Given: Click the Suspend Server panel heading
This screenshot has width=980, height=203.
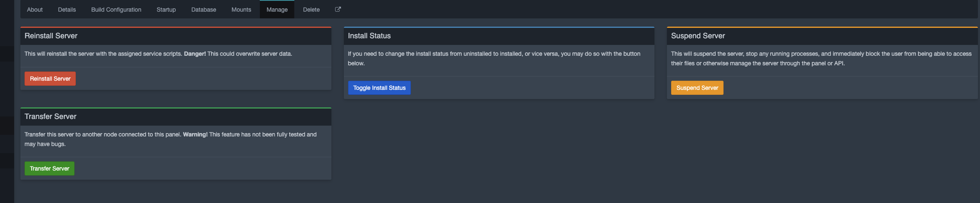Looking at the screenshot, I should pos(698,36).
